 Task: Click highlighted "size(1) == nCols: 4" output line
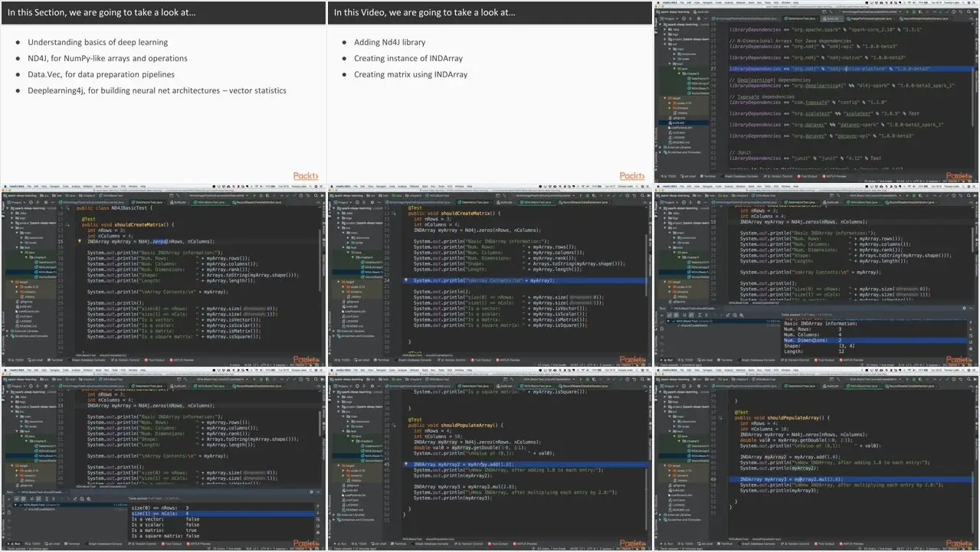click(223, 514)
